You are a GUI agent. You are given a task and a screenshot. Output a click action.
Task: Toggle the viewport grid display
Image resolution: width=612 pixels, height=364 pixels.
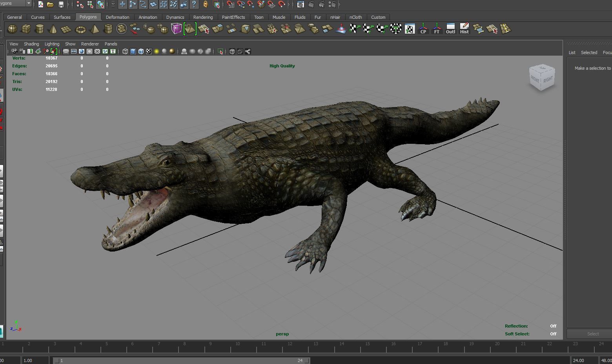pyautogui.click(x=66, y=51)
